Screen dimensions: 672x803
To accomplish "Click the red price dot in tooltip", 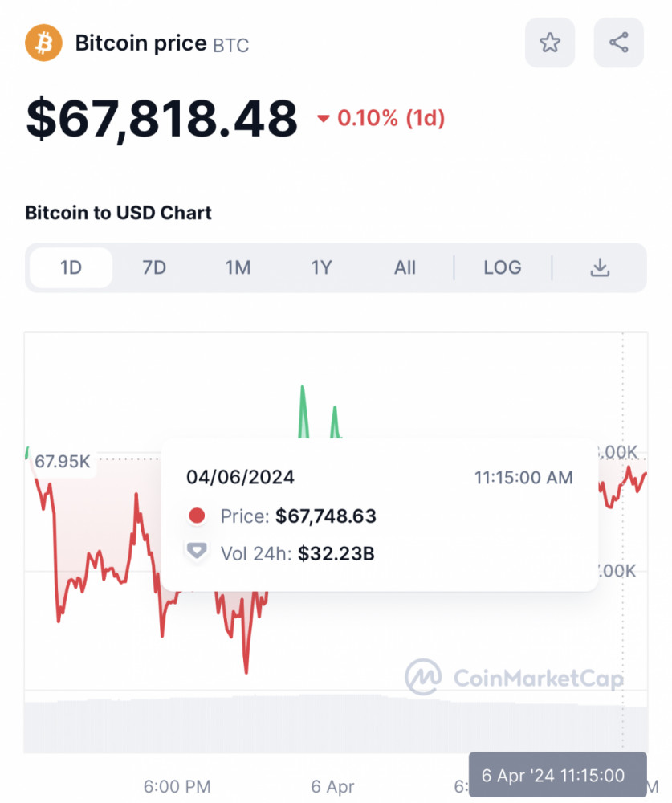I will tap(197, 516).
